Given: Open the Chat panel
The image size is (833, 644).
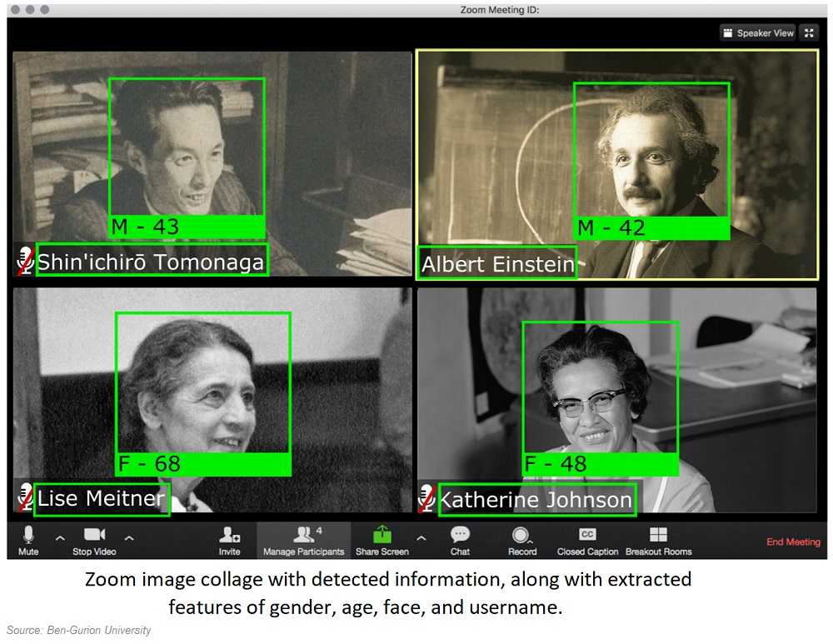Looking at the screenshot, I should [460, 541].
